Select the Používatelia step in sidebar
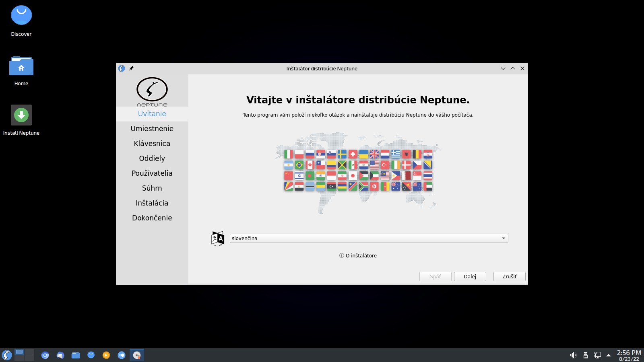This screenshot has width=644, height=362. point(152,173)
